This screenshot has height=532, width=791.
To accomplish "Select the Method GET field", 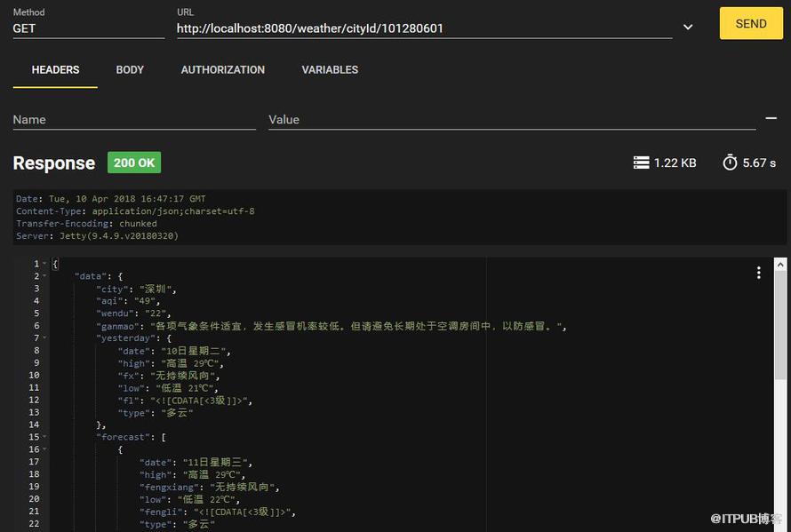I will [89, 28].
